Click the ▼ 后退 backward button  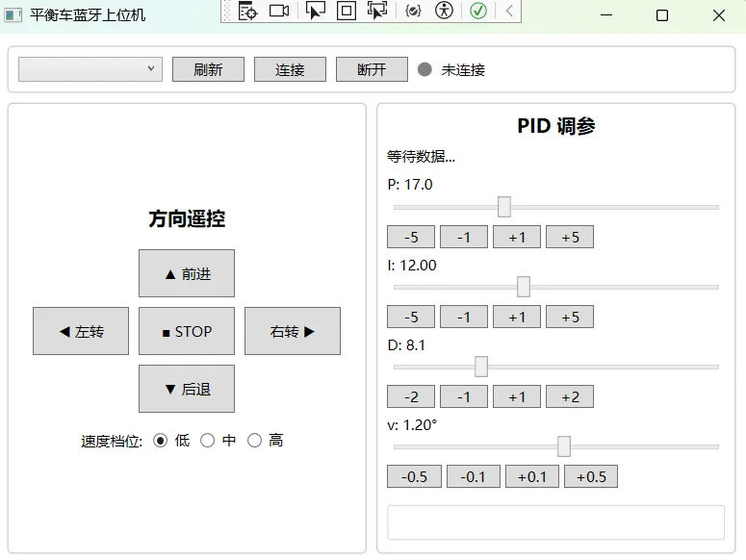(x=187, y=389)
